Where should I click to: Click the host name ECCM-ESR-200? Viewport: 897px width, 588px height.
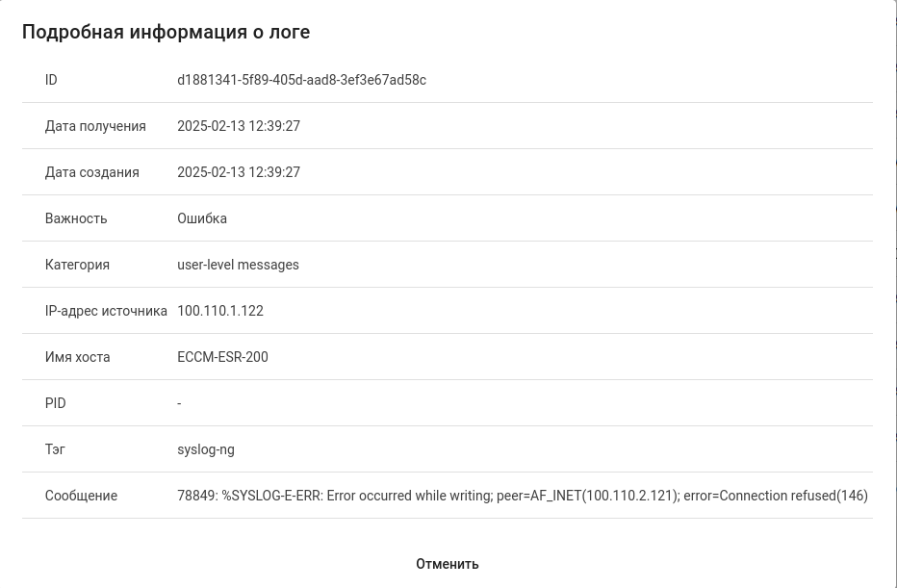tap(222, 357)
